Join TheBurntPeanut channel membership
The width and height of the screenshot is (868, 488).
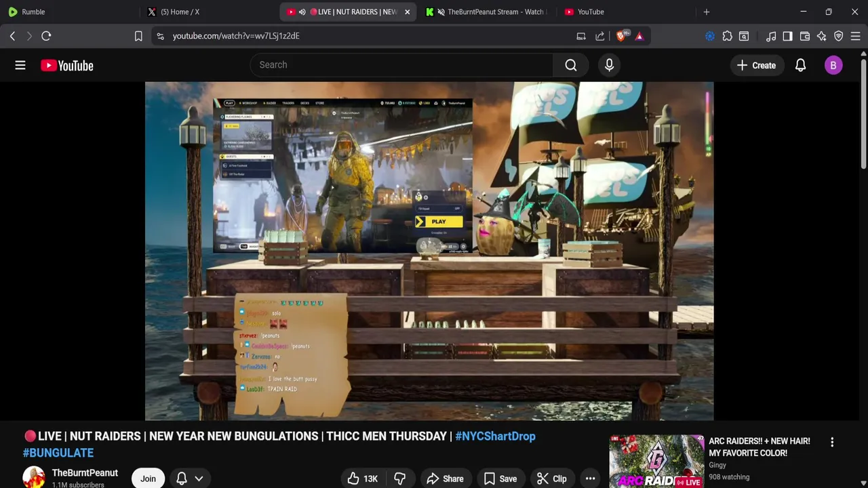[x=148, y=479]
